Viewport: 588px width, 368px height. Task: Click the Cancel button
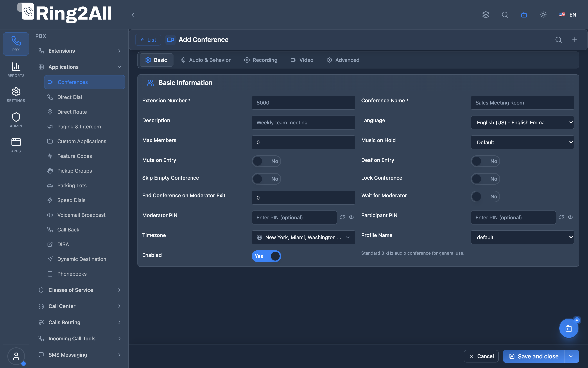click(x=481, y=356)
